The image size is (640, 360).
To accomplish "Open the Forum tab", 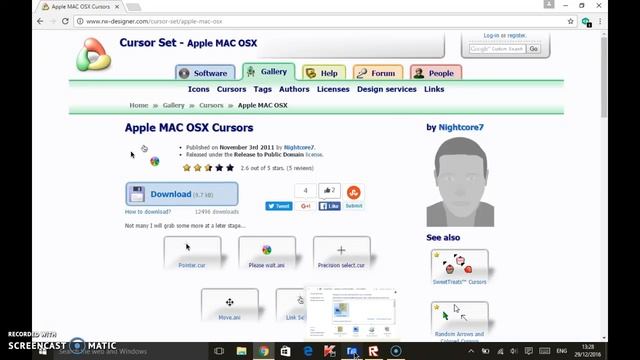I will (378, 73).
